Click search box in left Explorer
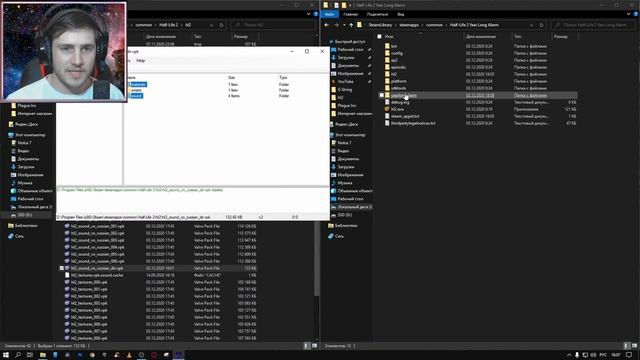Viewport: 640px width, 360px height. point(273,25)
